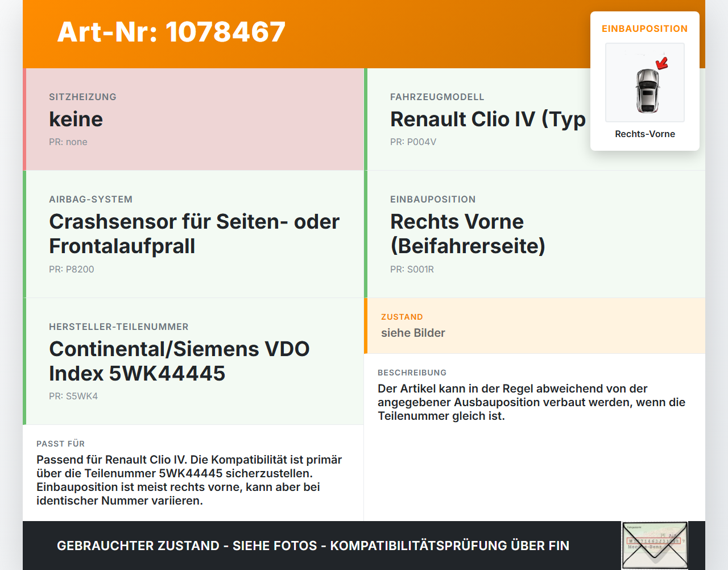The height and width of the screenshot is (570, 728).
Task: Click the 'Rechts-Vorne' caption
Action: [x=645, y=134]
